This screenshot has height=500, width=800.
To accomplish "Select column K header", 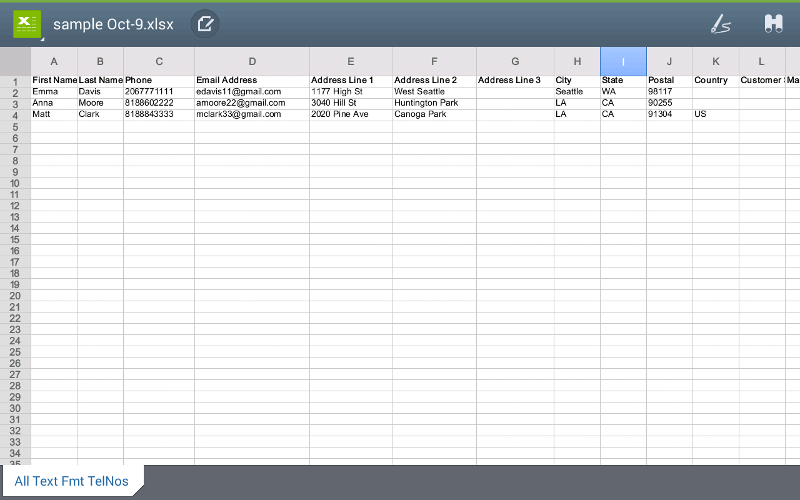I will (716, 61).
